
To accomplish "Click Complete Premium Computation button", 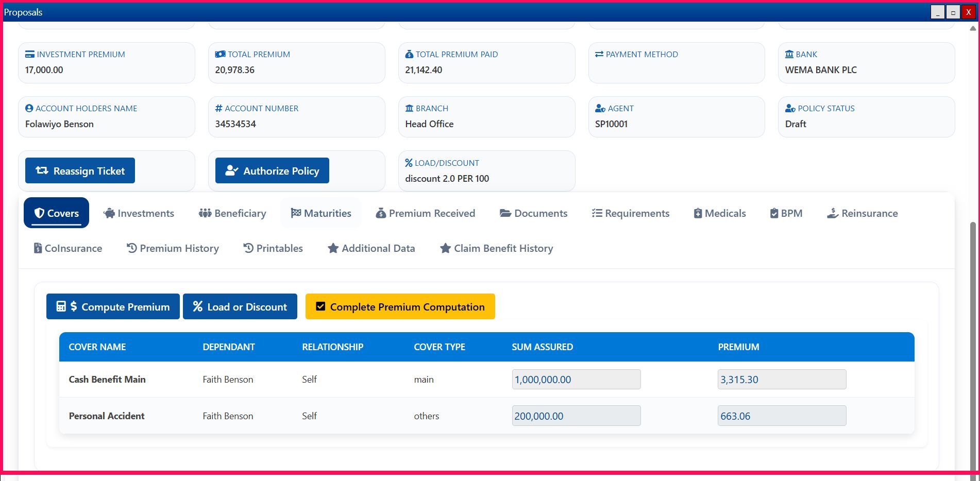I will pyautogui.click(x=400, y=306).
